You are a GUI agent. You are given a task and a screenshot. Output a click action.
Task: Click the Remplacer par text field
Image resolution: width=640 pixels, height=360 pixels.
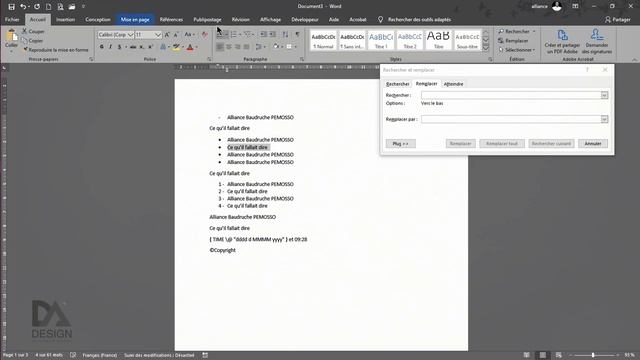click(511, 119)
